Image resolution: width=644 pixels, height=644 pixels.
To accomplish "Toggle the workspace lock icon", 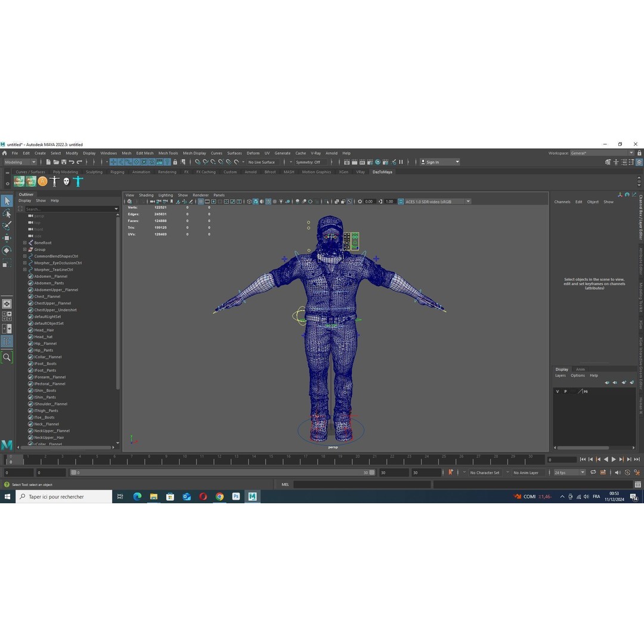I will click(639, 153).
